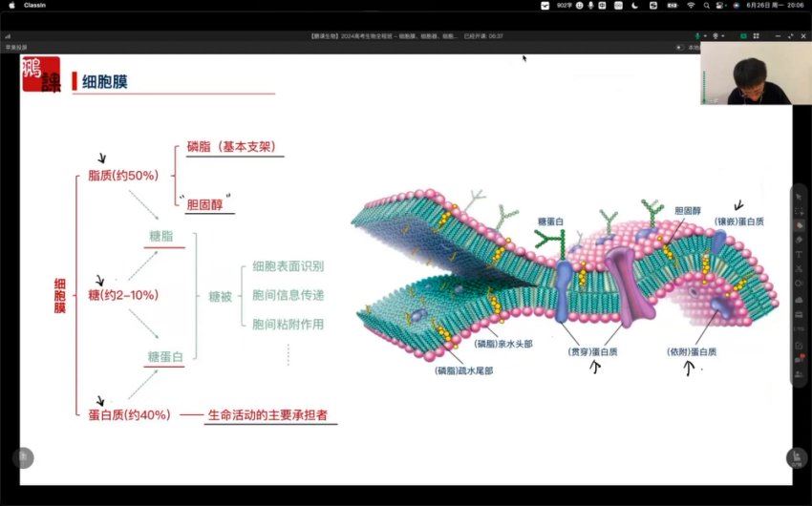Click the 生命活动的主要承担者 text
Screen dimensions: 812x506
coord(267,415)
